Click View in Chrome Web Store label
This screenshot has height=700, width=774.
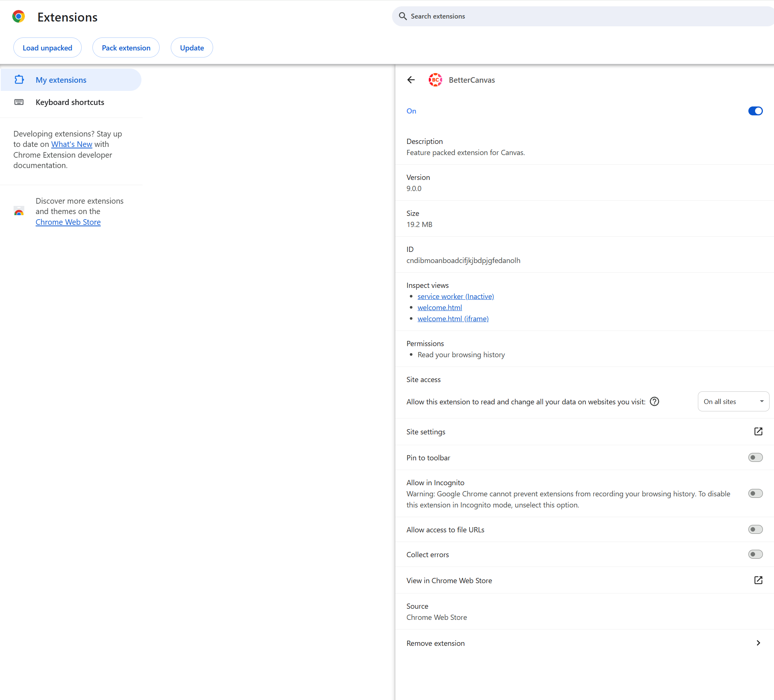point(449,581)
